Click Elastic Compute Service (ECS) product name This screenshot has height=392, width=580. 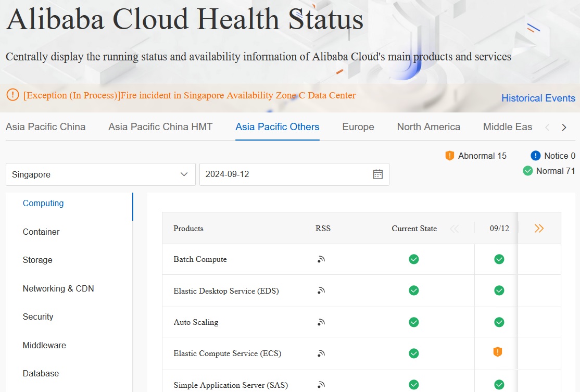tap(227, 353)
